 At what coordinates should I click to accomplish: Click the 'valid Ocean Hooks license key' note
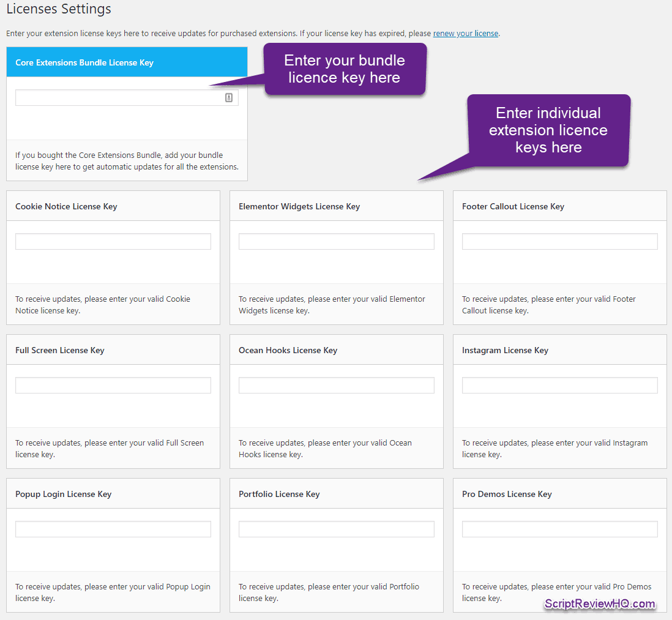point(325,449)
